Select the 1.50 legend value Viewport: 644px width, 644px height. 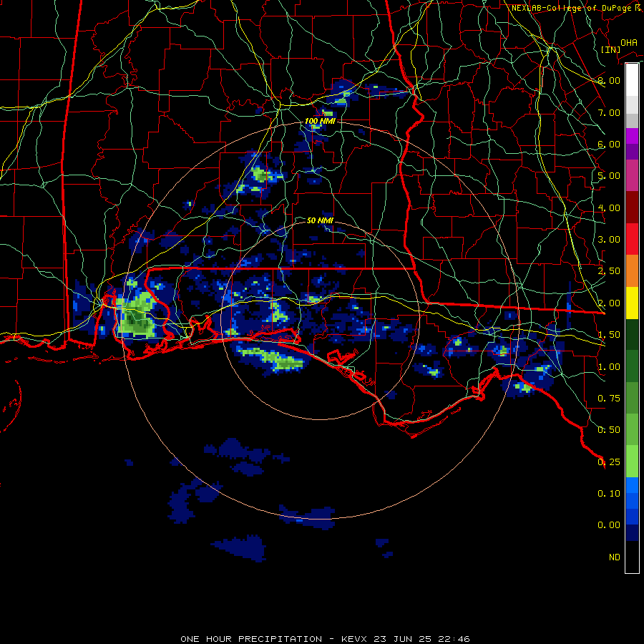tap(609, 335)
